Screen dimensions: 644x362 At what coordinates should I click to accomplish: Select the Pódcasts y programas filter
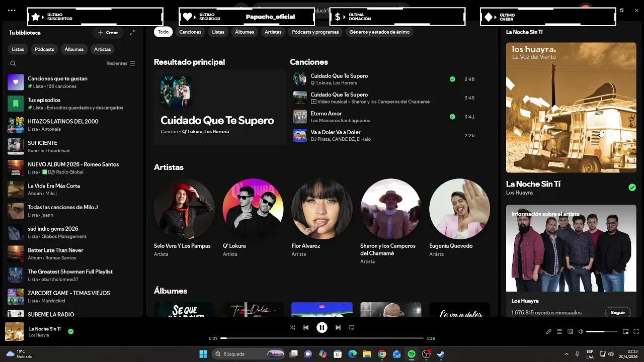(315, 32)
